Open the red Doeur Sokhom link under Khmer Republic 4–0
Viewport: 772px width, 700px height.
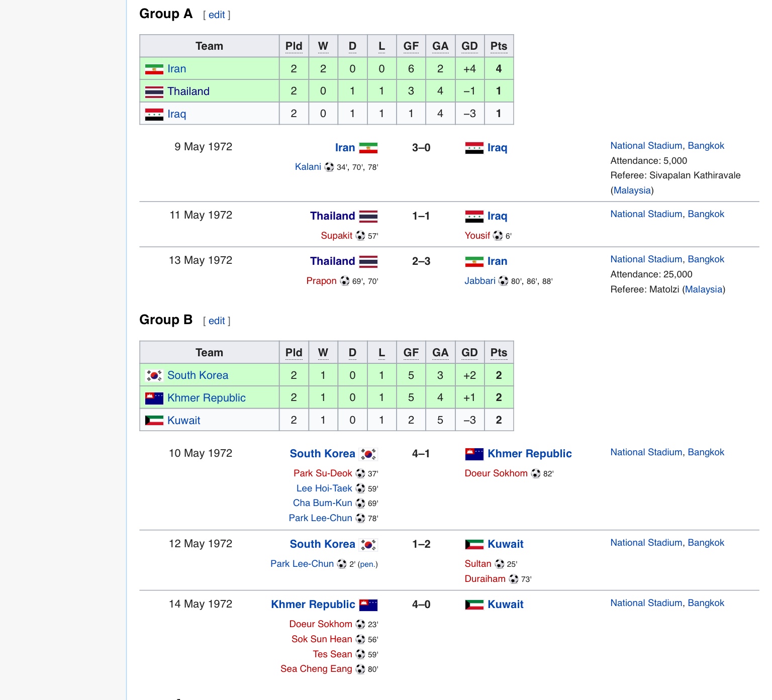pos(321,624)
